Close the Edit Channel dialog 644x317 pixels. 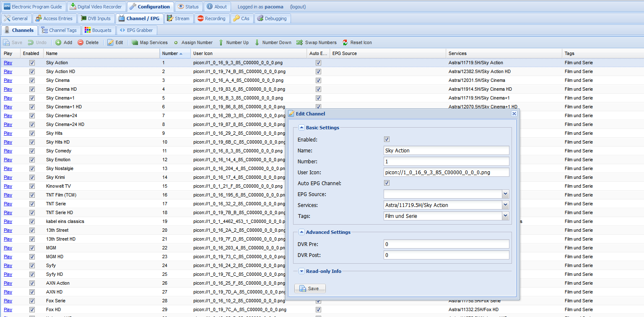[x=514, y=114]
